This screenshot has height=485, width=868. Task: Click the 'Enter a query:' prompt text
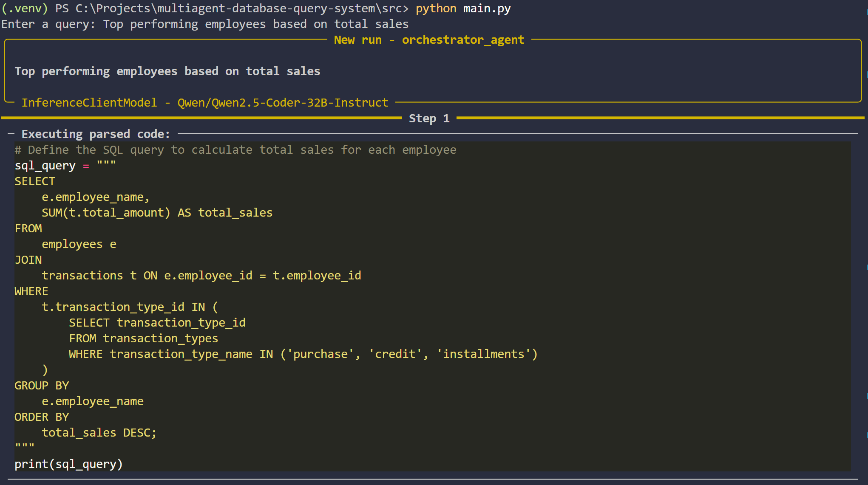48,24
